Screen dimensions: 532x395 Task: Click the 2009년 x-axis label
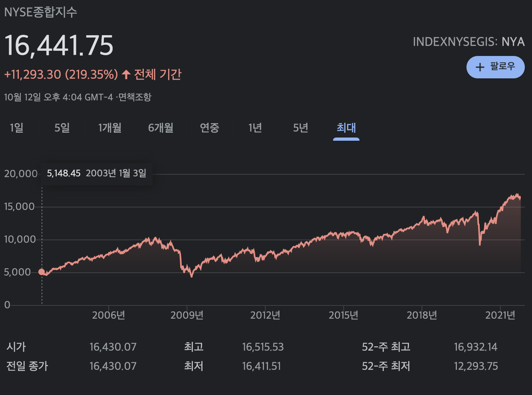187,315
